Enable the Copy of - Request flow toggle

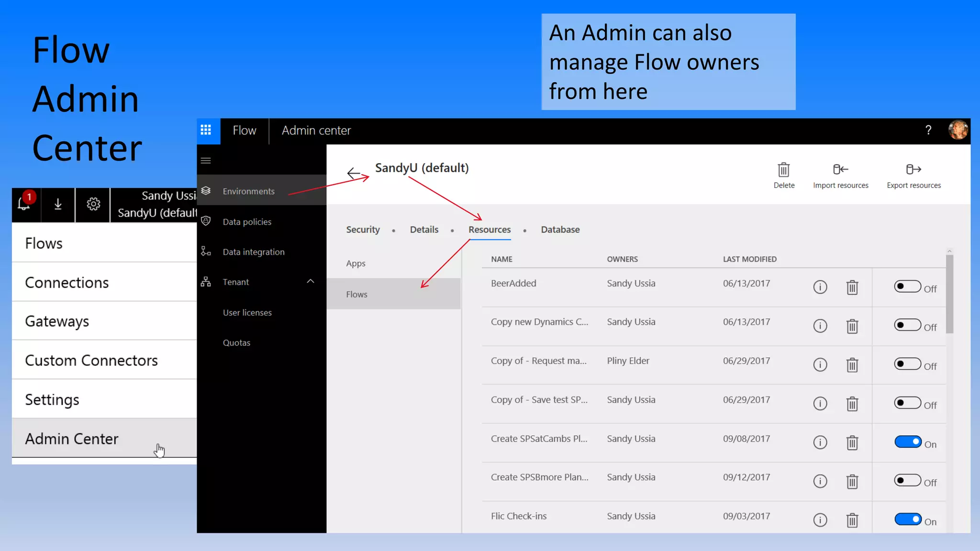(x=907, y=364)
